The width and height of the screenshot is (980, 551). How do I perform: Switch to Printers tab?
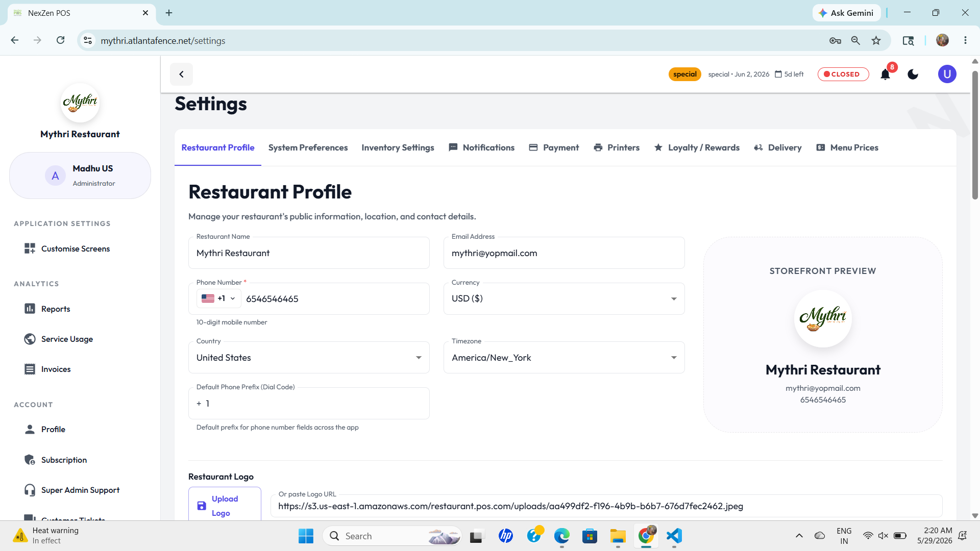point(617,148)
